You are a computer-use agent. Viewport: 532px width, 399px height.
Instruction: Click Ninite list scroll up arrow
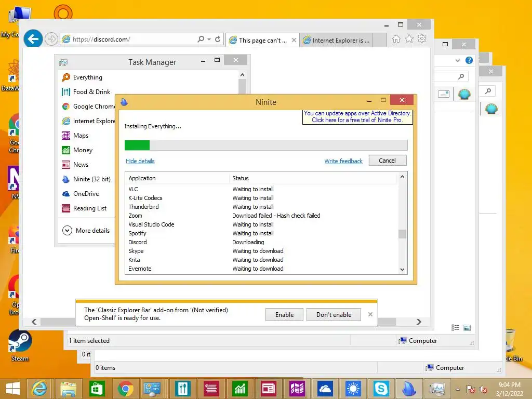pos(403,177)
